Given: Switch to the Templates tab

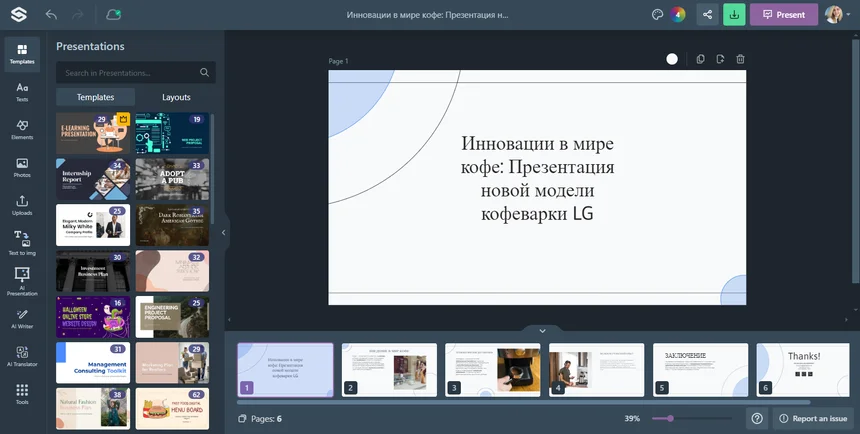Looking at the screenshot, I should (95, 97).
